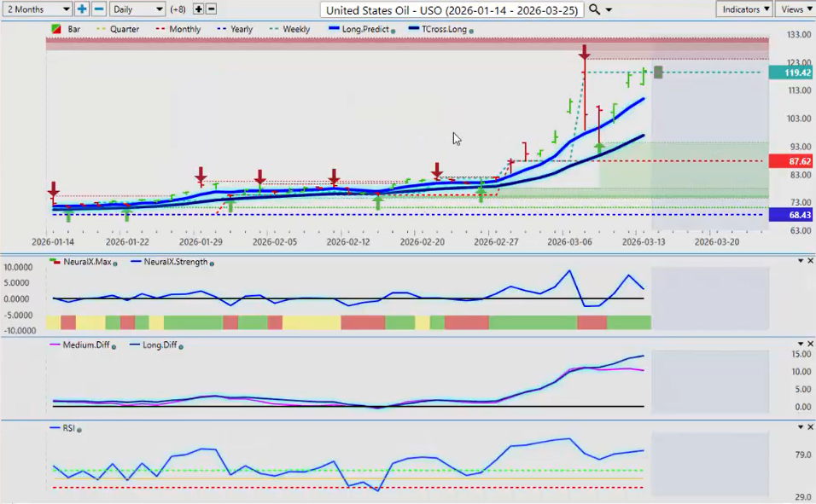Viewport: 816px width, 504px height.
Task: Click the United States Oil symbol field
Action: pyautogui.click(x=452, y=9)
